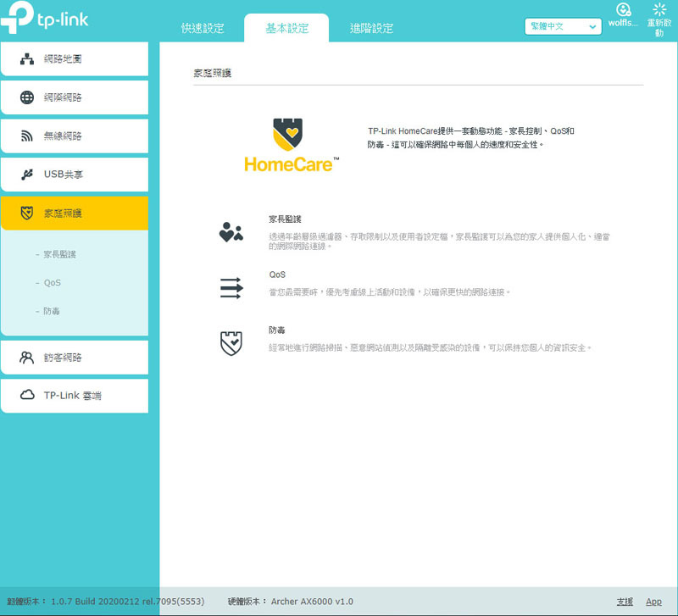678x616 pixels.
Task: Click the 家長監護 family hearts icon
Action: coord(231,232)
